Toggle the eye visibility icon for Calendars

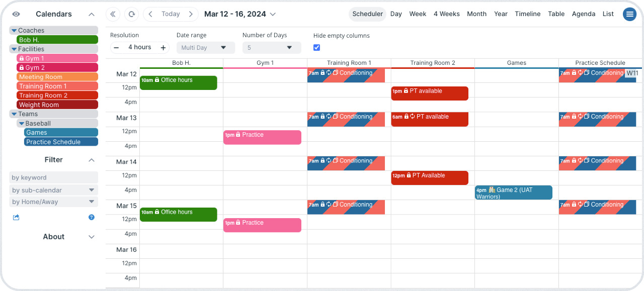[16, 14]
